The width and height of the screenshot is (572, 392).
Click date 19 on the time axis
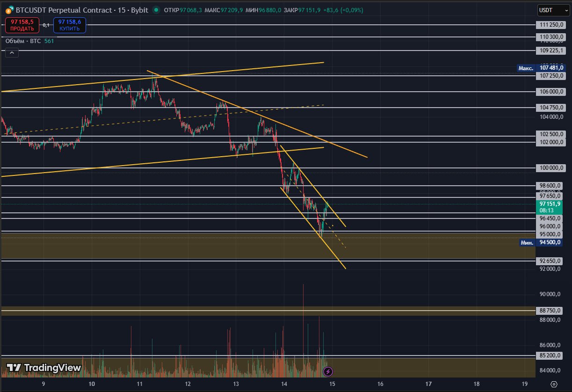click(525, 384)
